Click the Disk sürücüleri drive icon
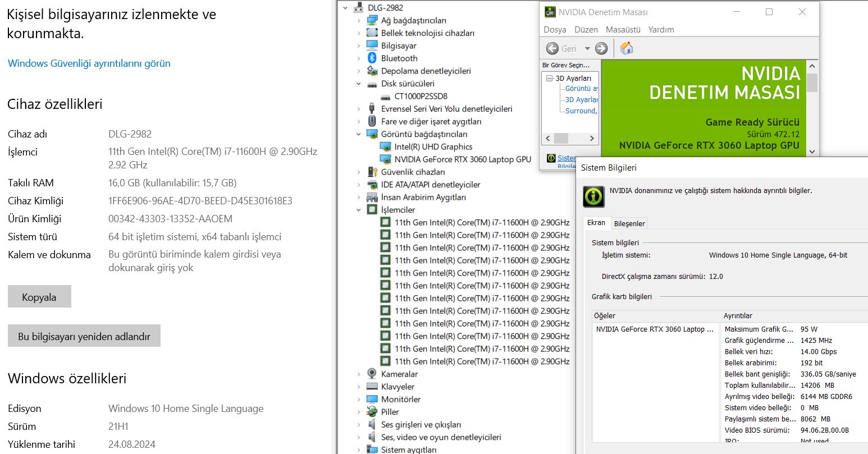This screenshot has width=868, height=454. 372,84
